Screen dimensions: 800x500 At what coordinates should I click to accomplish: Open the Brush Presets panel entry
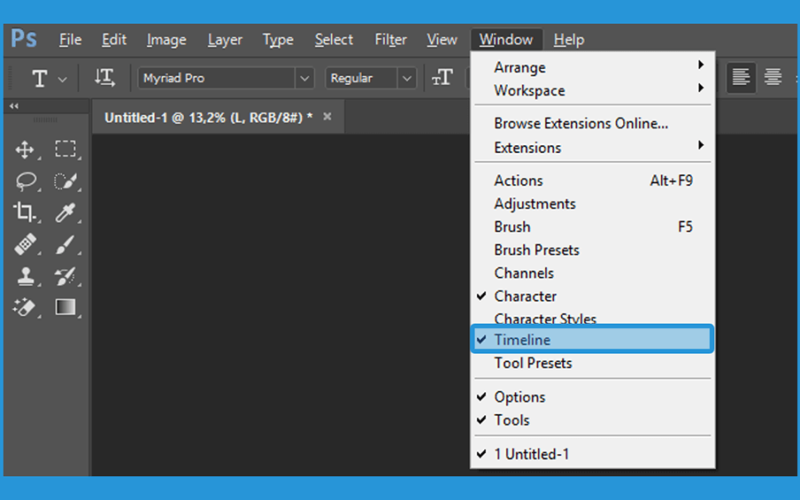coord(592,250)
